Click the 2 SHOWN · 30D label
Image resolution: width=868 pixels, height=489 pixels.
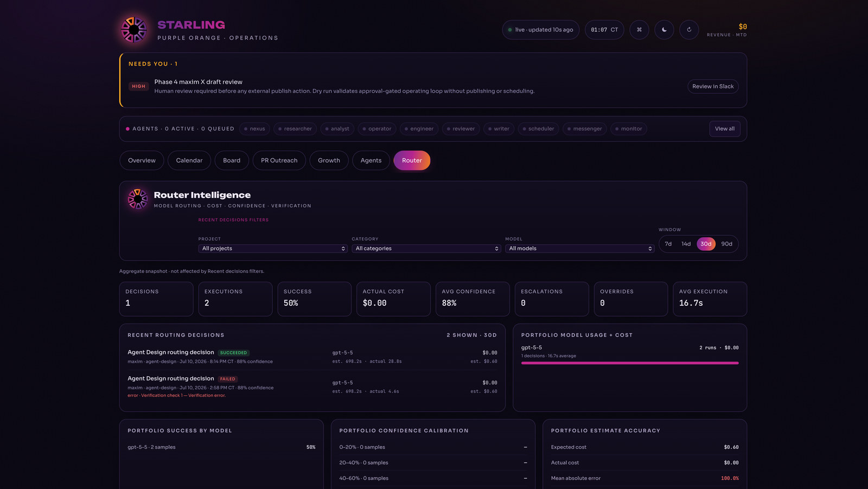[471, 335]
